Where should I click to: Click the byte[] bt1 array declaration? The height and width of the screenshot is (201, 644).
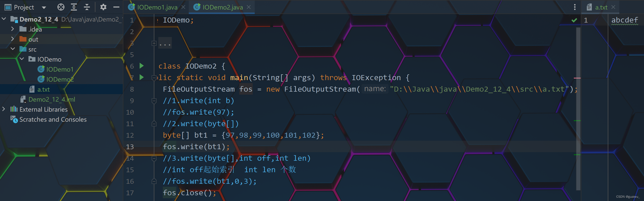pyautogui.click(x=243, y=135)
